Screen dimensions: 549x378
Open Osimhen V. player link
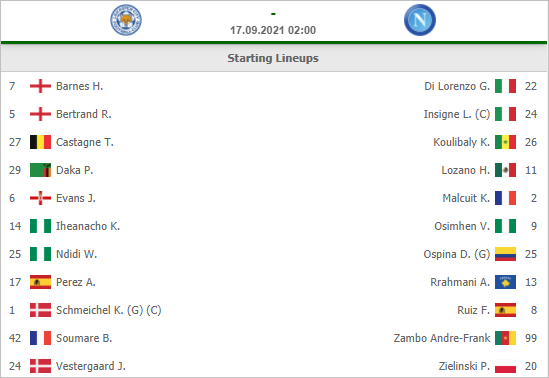pyautogui.click(x=462, y=226)
